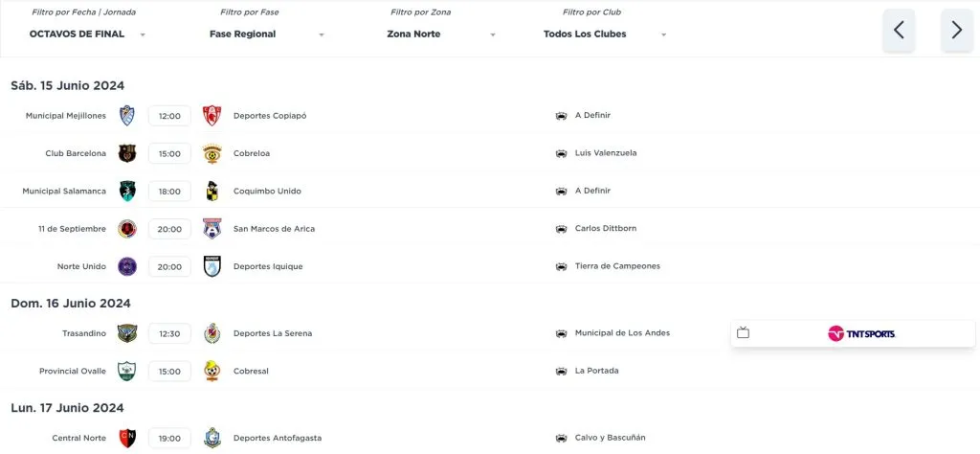980x454 pixels.
Task: Click the TV broadcast icon next to TNT Sports
Action: 744,333
